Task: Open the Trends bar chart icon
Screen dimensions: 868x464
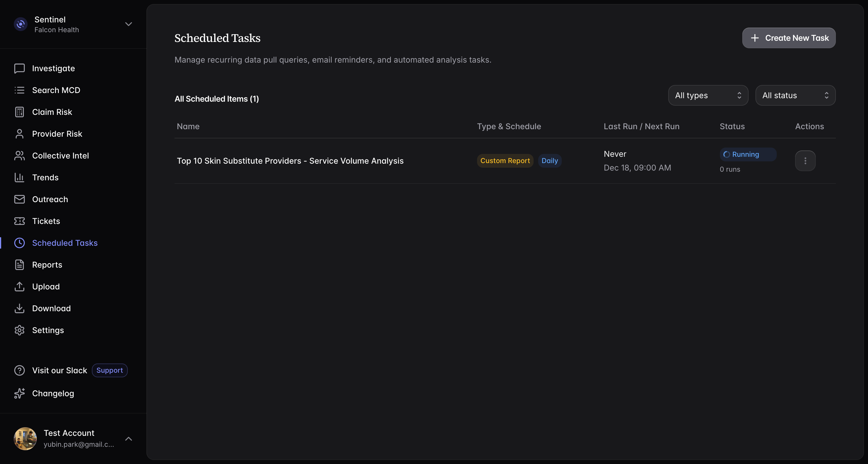Action: 19,177
